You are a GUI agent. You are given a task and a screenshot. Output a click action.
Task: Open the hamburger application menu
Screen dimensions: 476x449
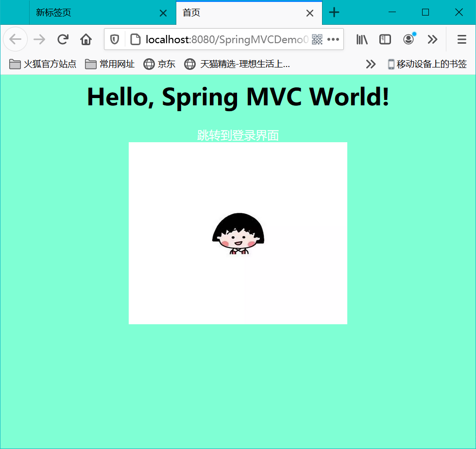(462, 39)
